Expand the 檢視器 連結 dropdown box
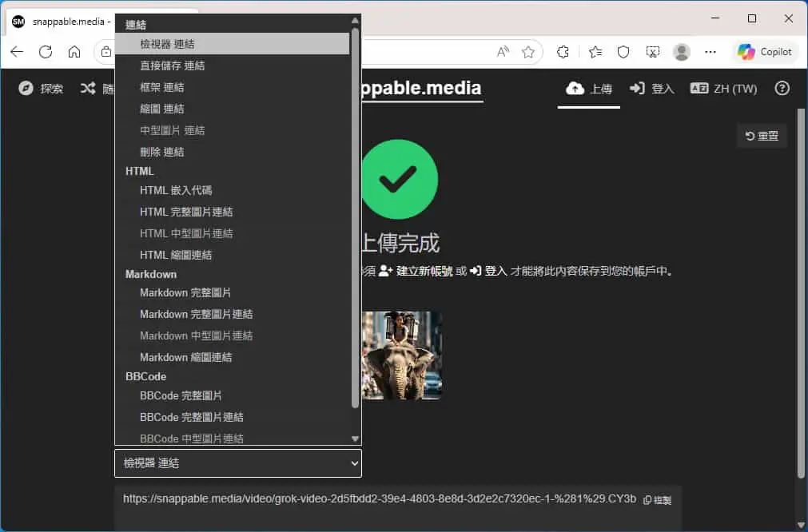Image resolution: width=808 pixels, height=532 pixels. pos(238,463)
